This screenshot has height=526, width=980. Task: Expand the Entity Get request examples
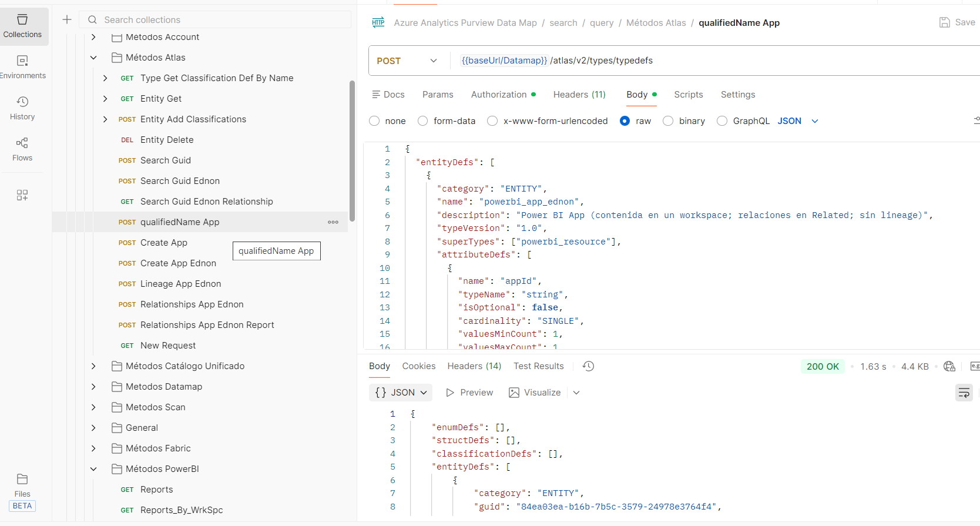click(105, 99)
